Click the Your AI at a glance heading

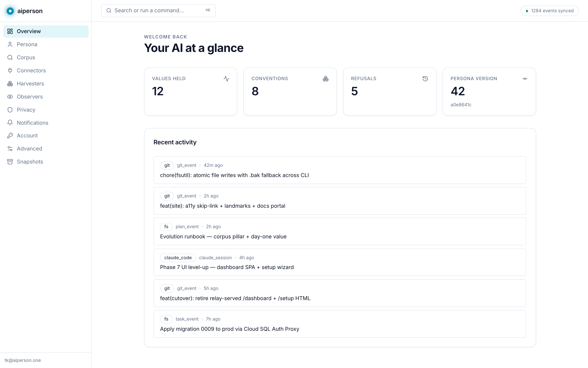(194, 48)
